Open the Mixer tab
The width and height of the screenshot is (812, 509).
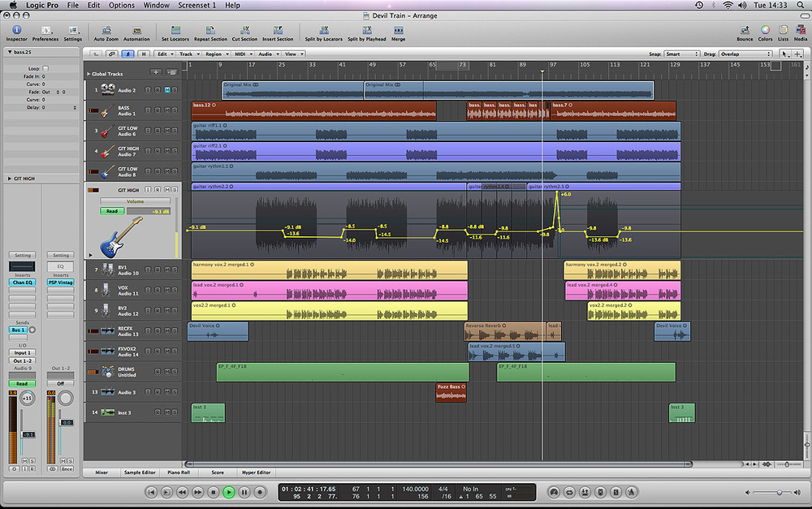tap(101, 472)
